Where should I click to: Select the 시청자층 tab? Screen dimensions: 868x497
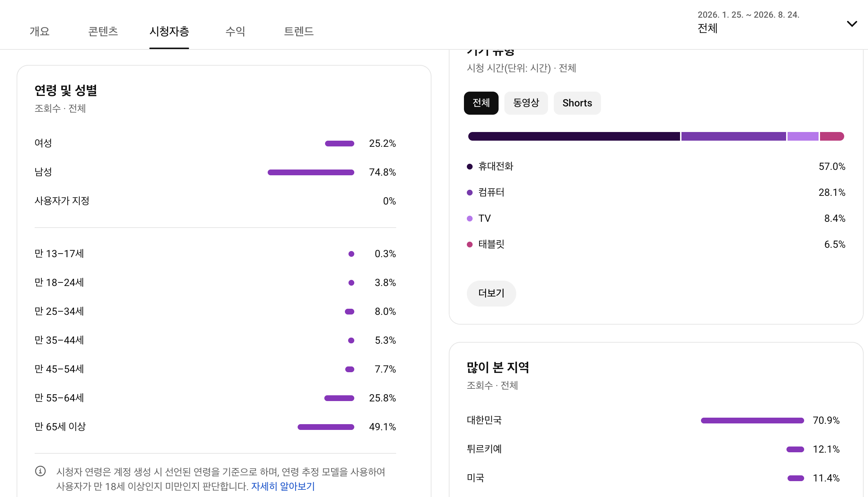coord(169,31)
